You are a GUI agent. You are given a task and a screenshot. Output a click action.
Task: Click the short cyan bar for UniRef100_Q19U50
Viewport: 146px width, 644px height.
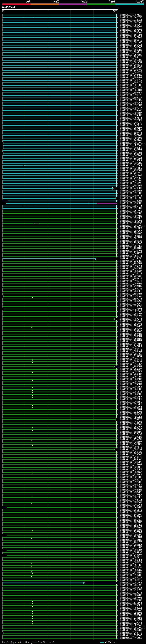(x=50, y=259)
